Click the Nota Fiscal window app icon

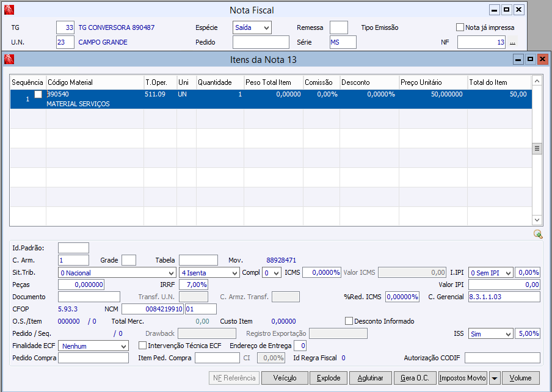(x=9, y=10)
